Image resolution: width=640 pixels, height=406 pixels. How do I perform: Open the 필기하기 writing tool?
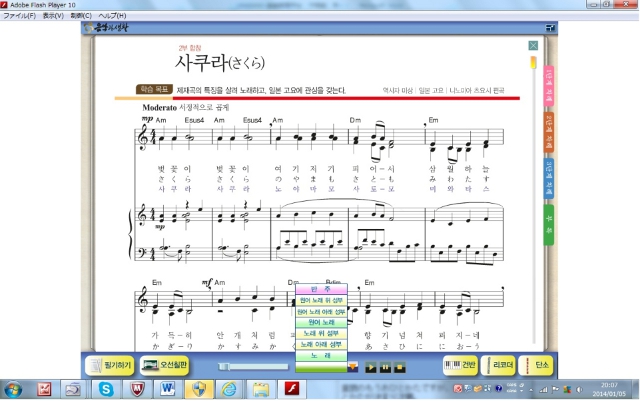click(x=109, y=365)
